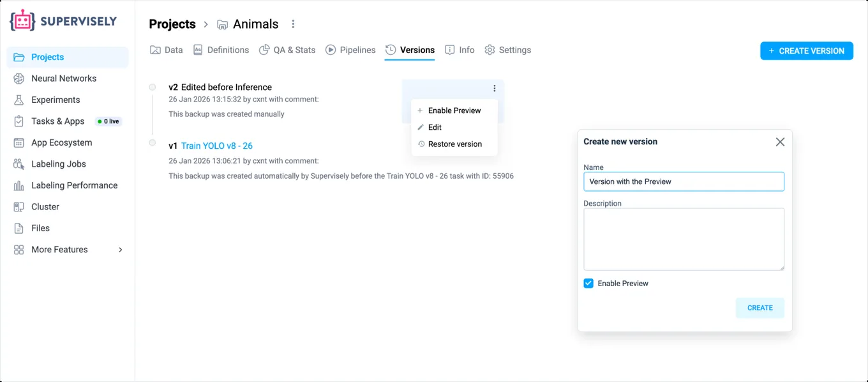This screenshot has width=868, height=382.
Task: Click the More Features grid icon
Action: click(19, 250)
